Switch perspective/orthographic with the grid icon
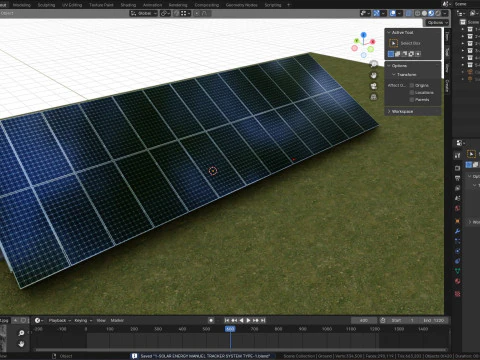The image size is (480, 360). click(374, 97)
